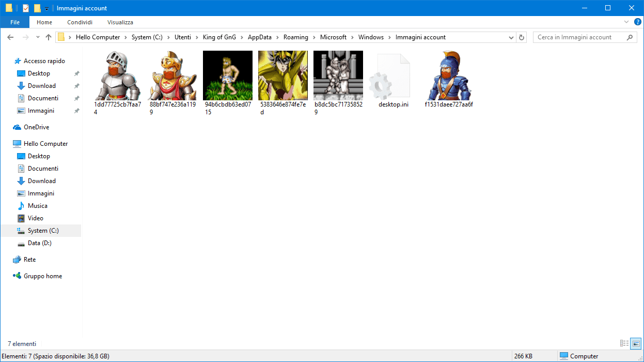Switch to details view icon
Viewport: 644px width, 362px height.
(x=624, y=343)
